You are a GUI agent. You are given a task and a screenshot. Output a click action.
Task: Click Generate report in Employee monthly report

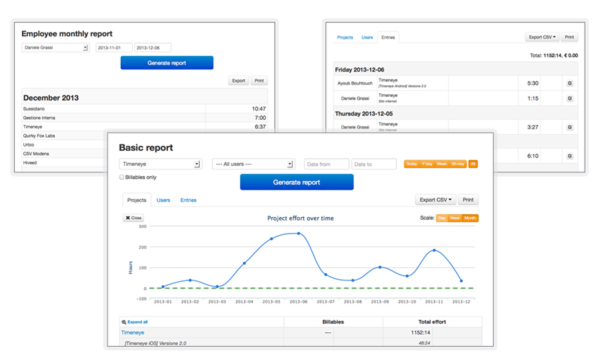click(167, 63)
